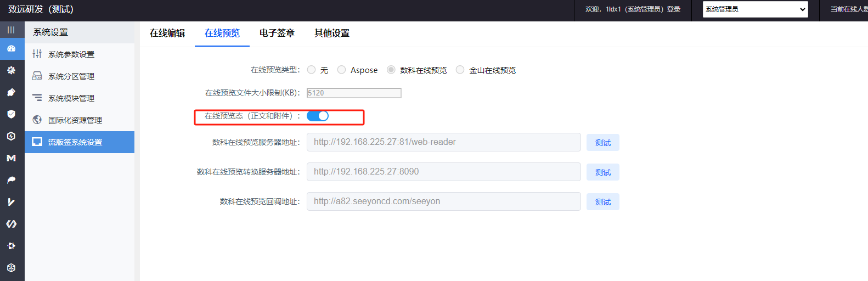Viewport: 868px width, 281px height.
Task: Collapse sidebar using the three-bars icon
Action: [x=11, y=30]
